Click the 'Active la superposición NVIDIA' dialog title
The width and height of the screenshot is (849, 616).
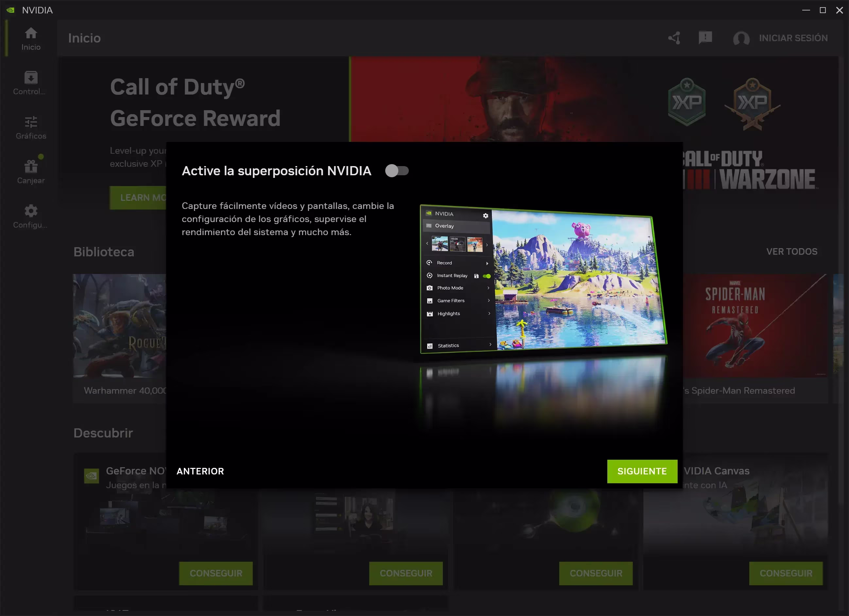pyautogui.click(x=277, y=171)
